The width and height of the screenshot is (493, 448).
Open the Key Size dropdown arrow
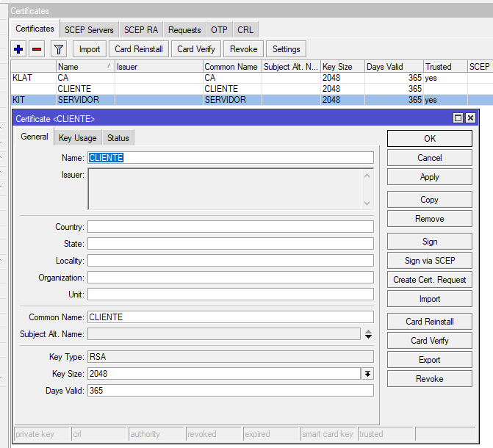click(x=367, y=374)
